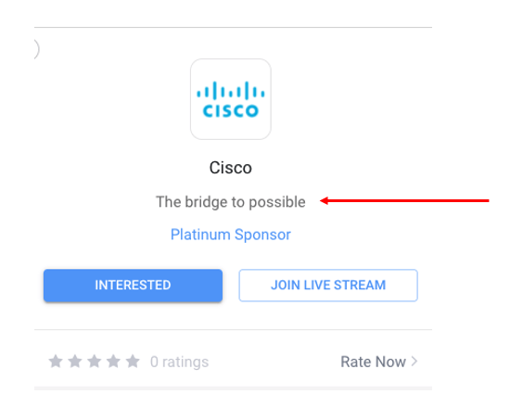Click the Cisco logo thumbnail
523x420 pixels.
tap(231, 99)
